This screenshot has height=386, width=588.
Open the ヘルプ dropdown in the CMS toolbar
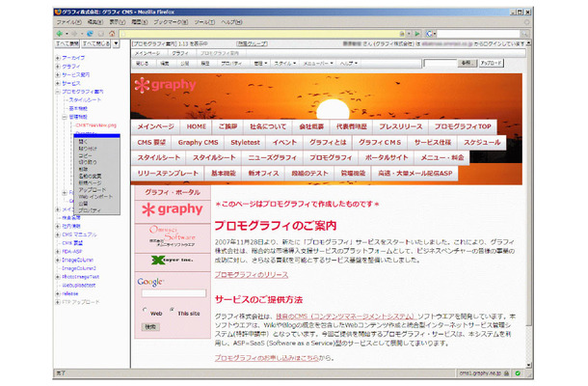[x=348, y=64]
